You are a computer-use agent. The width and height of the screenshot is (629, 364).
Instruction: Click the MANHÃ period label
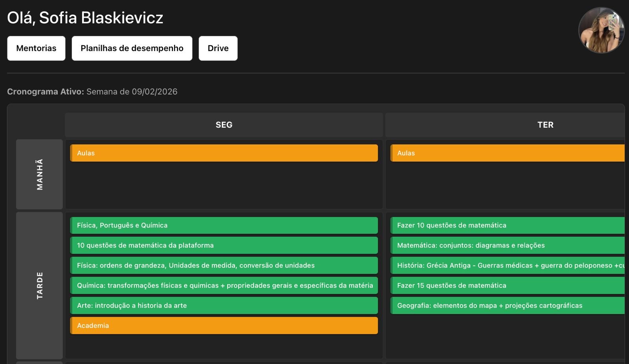click(39, 174)
